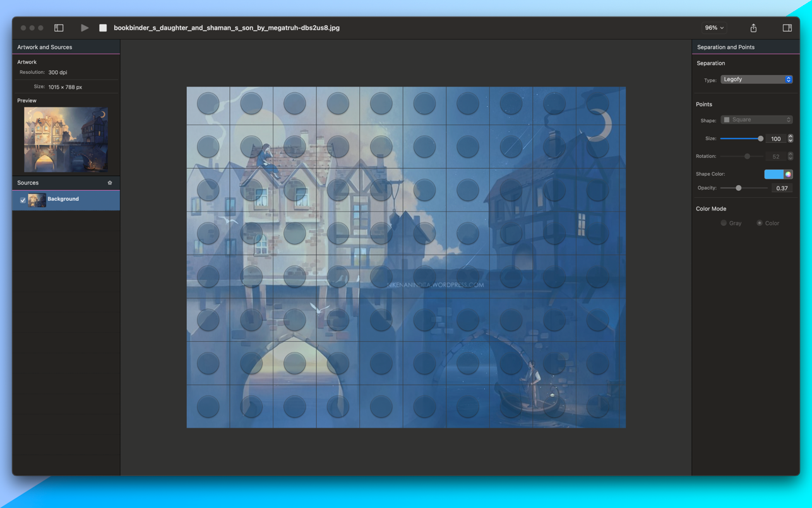This screenshot has height=508, width=812.
Task: Click the Opacity value field 0.37
Action: (x=782, y=188)
